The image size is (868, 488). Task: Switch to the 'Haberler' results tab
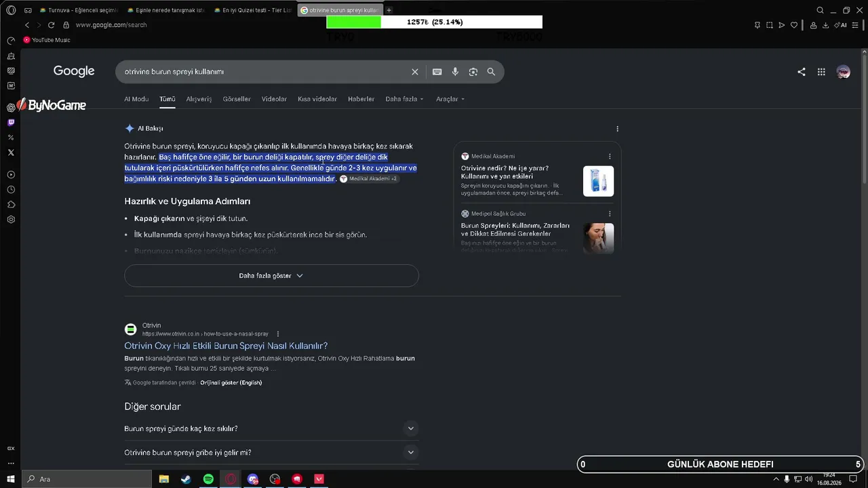pos(361,99)
